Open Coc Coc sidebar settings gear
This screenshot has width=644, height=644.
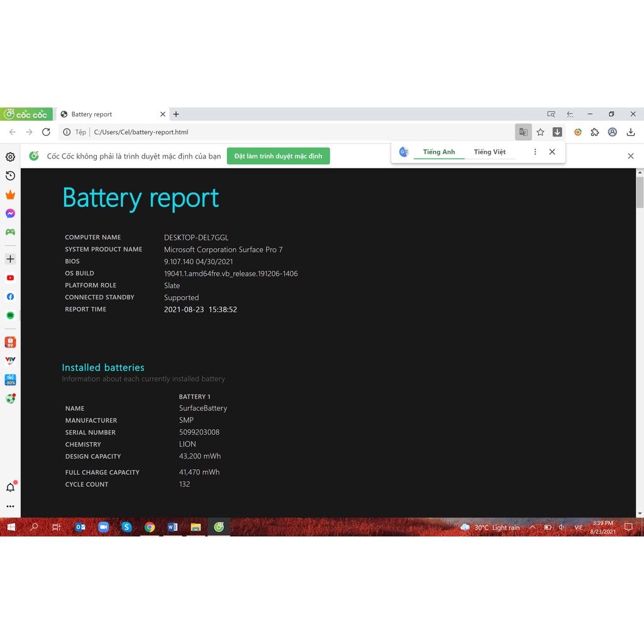pos(10,157)
